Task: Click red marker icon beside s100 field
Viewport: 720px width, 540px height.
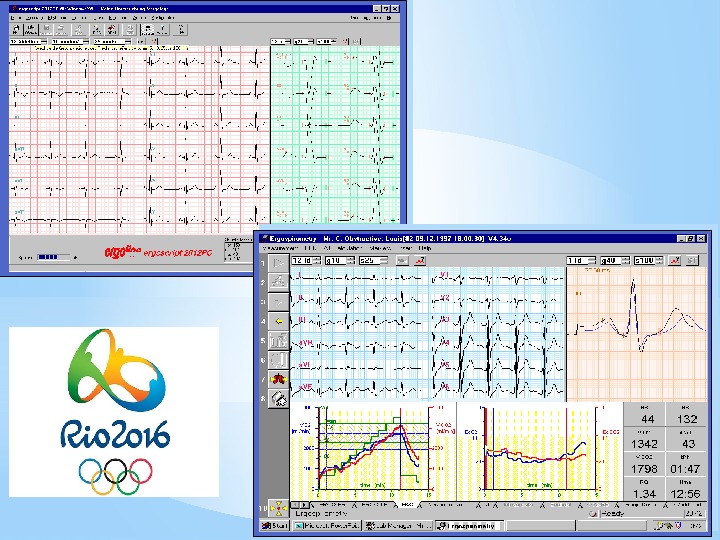Action: [x=675, y=260]
